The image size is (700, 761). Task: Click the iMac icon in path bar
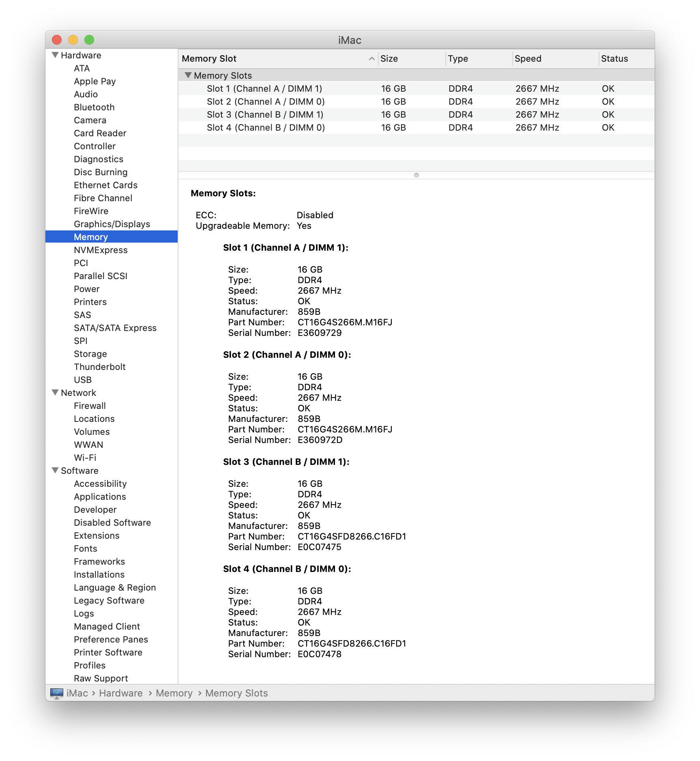(x=57, y=693)
